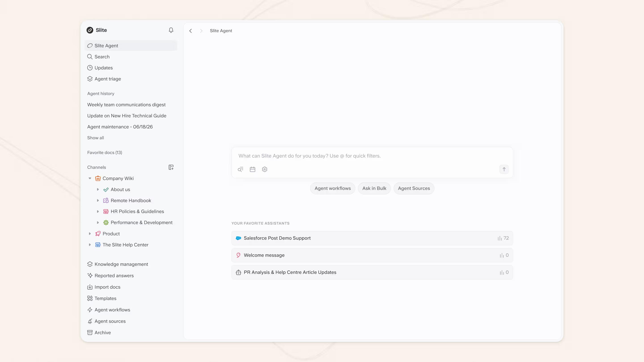Open Agent sources in sidebar
The image size is (644, 362).
(x=131, y=321)
